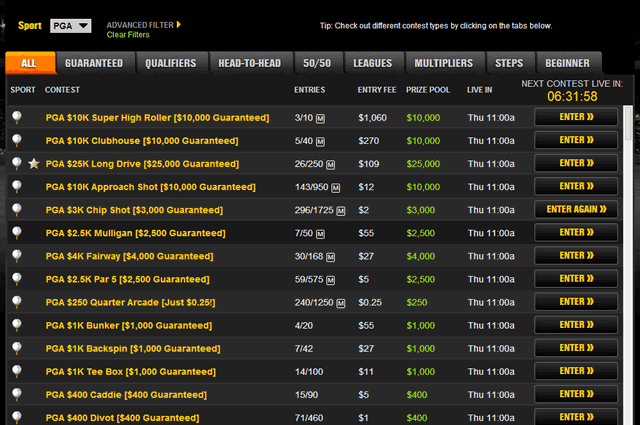Viewport: 640px width, 425px height.
Task: Click golf ball icon for $2.5K Mulligan
Action: [x=17, y=233]
